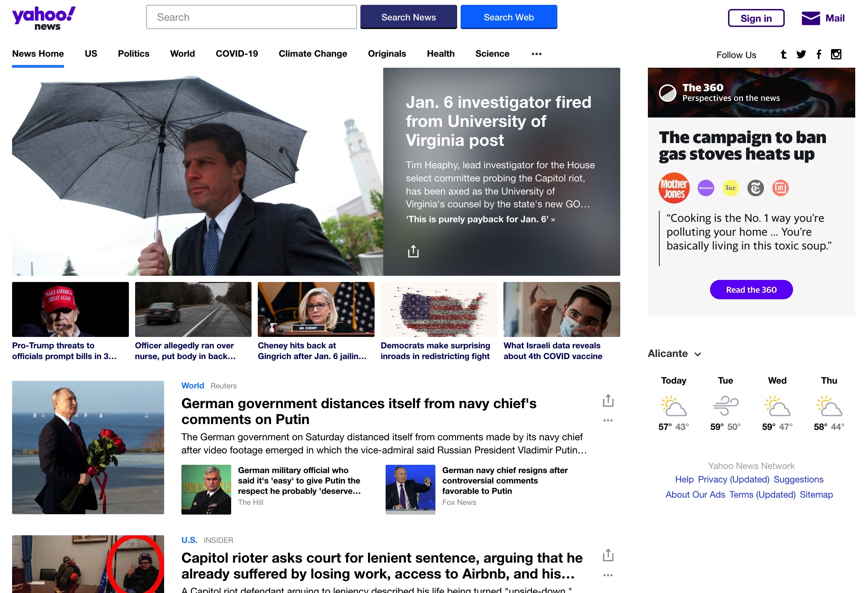Focus the Search input field
The image size is (868, 593).
251,17
